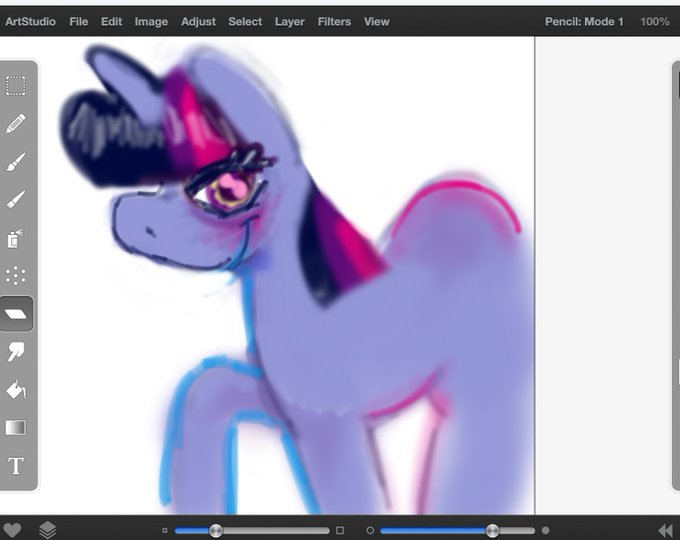Collapse toolbar with double-arrow icon
Screen dimensions: 680x540
(665, 530)
